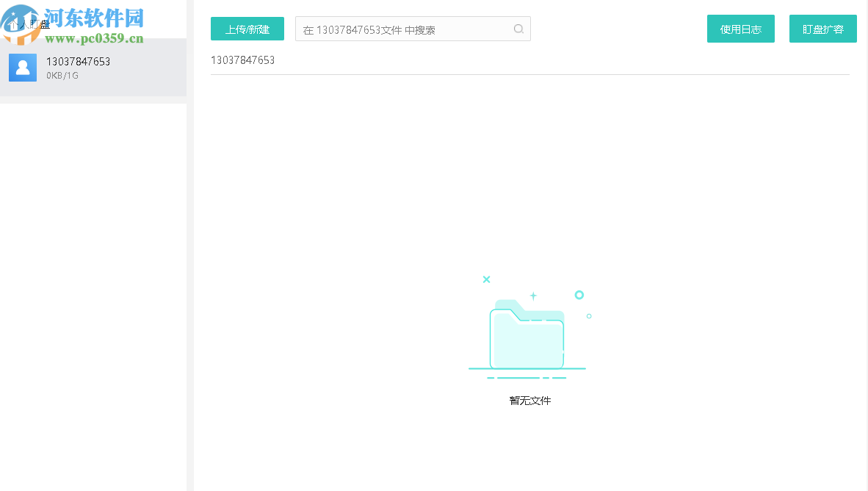Click the green X above the folder illustration
The height and width of the screenshot is (491, 868).
pyautogui.click(x=486, y=279)
